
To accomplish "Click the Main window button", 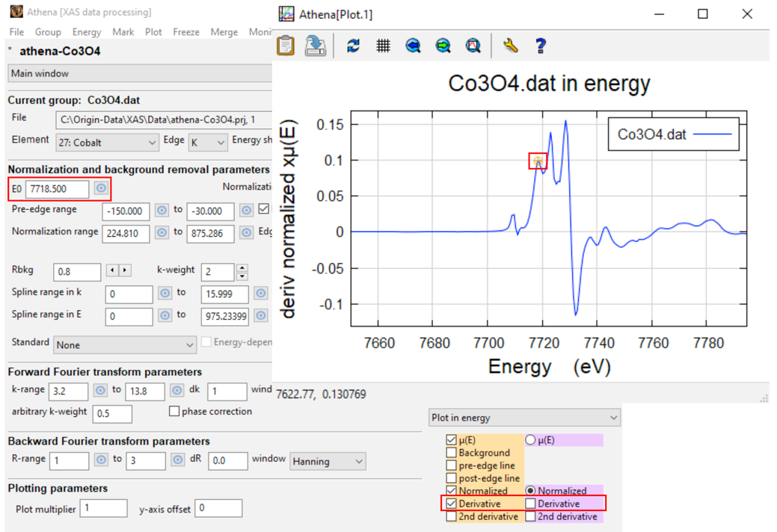I will 140,73.
